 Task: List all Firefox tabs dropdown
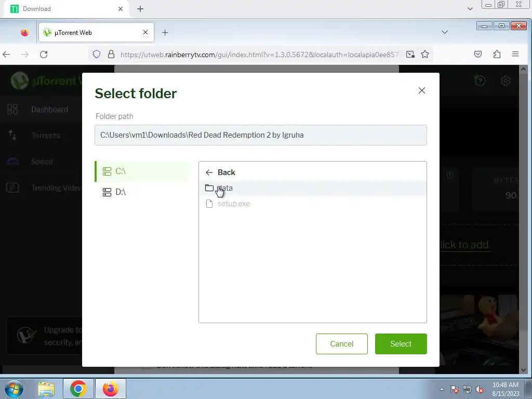(445, 32)
